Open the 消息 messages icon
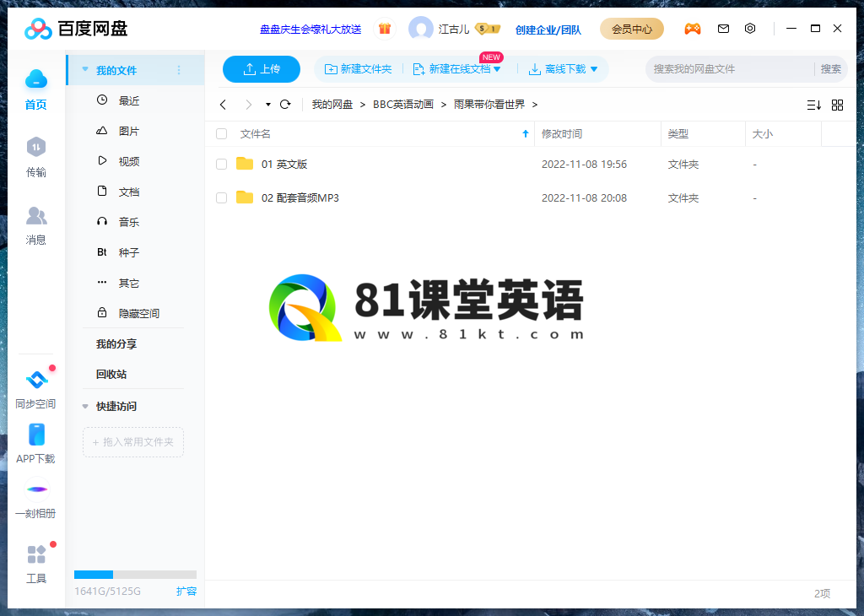Viewport: 864px width, 616px height. click(x=35, y=215)
